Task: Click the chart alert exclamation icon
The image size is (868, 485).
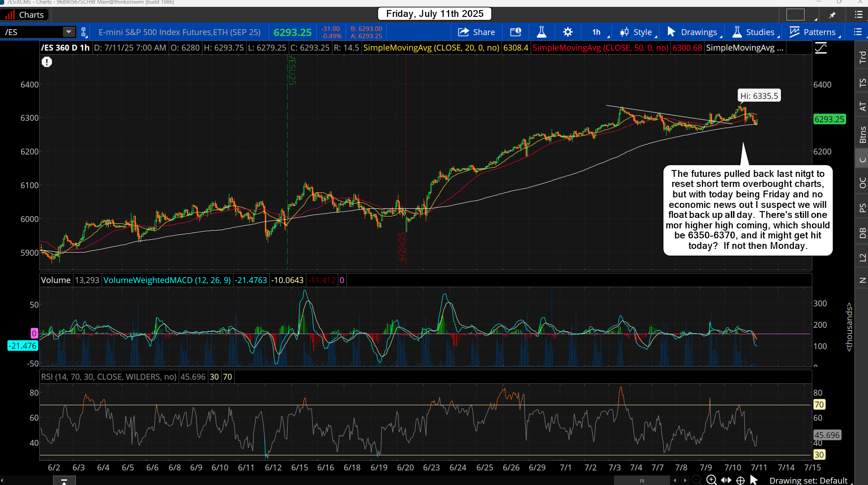Action: click(x=46, y=62)
